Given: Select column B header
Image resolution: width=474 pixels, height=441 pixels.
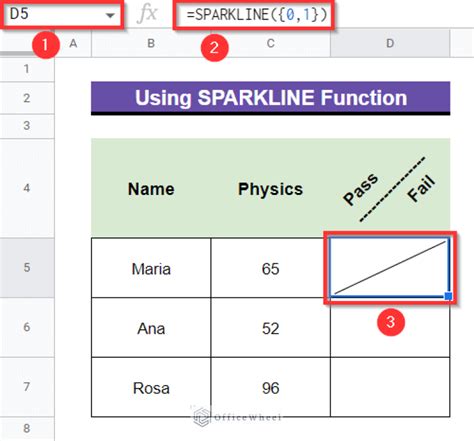Looking at the screenshot, I should coord(151,43).
